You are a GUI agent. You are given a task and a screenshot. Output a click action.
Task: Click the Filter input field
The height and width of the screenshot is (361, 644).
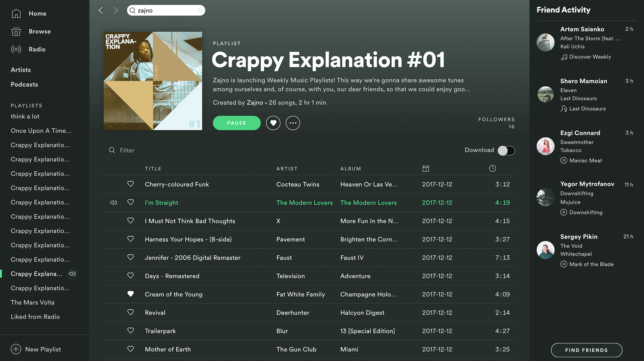[x=127, y=150]
